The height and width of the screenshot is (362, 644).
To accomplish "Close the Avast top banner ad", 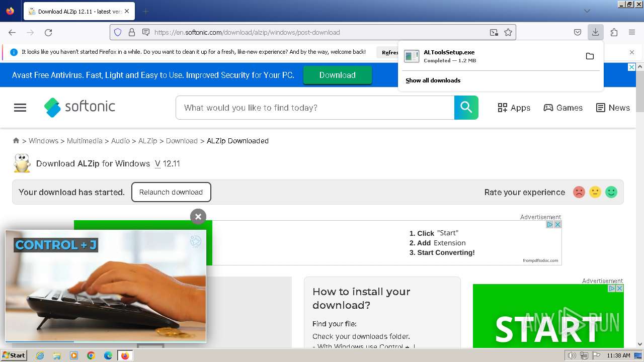I will pyautogui.click(x=632, y=67).
